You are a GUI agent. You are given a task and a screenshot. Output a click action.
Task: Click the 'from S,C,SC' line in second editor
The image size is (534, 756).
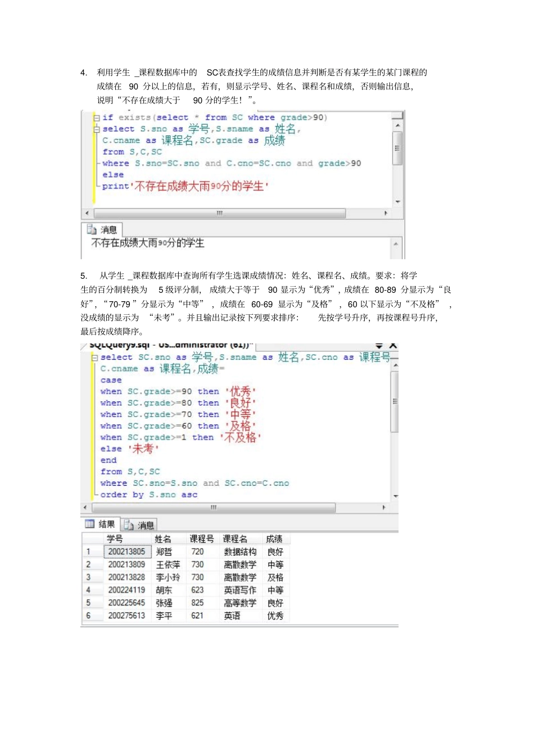pos(130,472)
